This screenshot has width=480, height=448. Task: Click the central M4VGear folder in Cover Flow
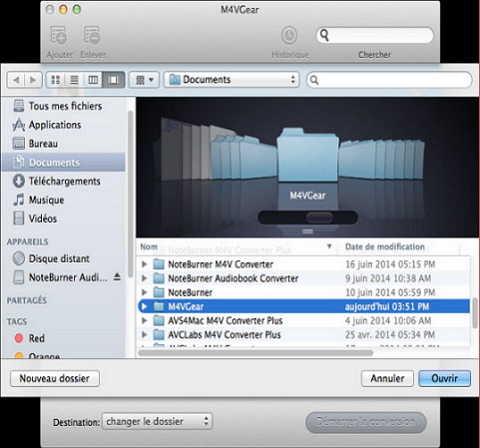pyautogui.click(x=307, y=155)
